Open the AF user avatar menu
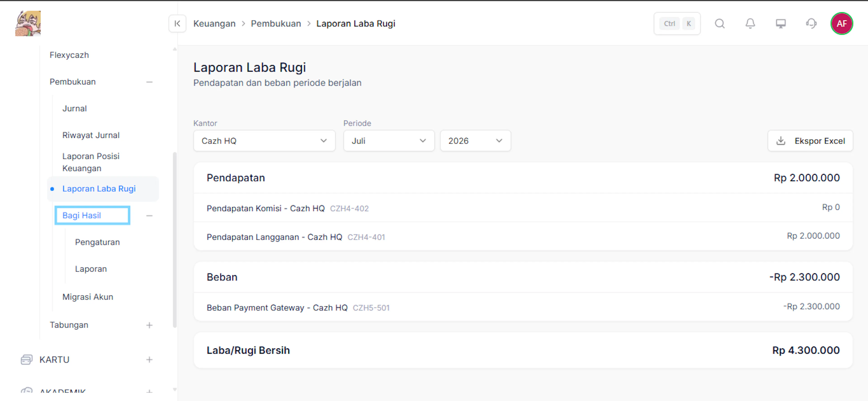The height and width of the screenshot is (401, 868). point(841,24)
